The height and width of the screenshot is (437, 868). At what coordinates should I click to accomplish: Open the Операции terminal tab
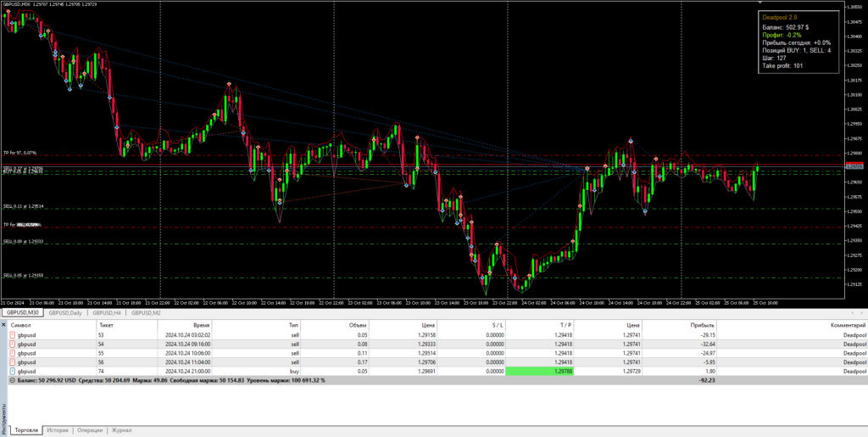(90, 430)
